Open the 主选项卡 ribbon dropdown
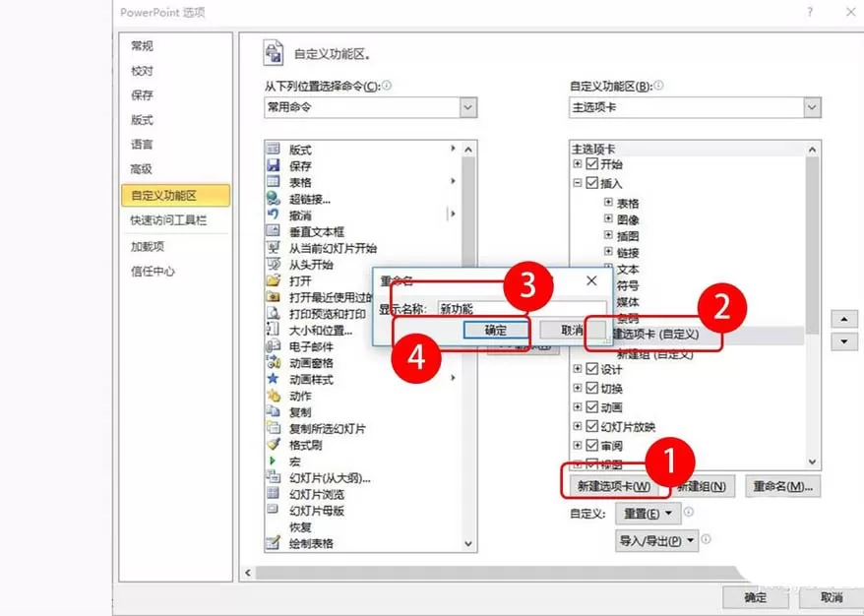The height and width of the screenshot is (616, 864). pyautogui.click(x=812, y=107)
